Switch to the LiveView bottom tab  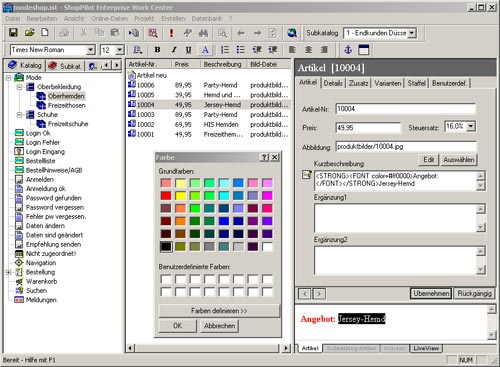(426, 348)
